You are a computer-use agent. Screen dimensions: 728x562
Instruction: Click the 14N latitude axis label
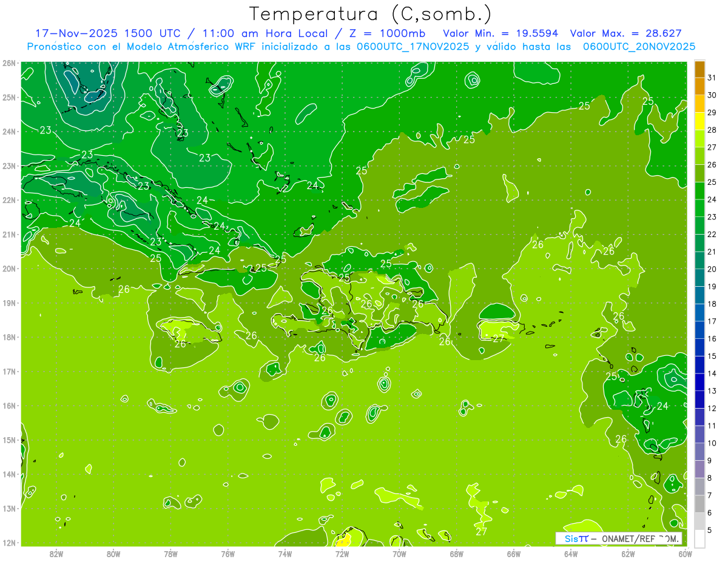tap(9, 474)
